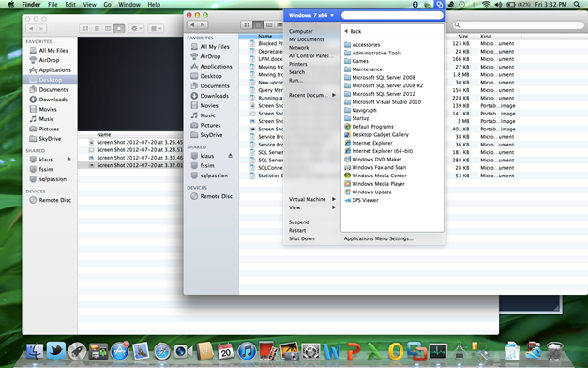Open the Microsoft SQL Server 2012 folder
Viewport: 588px width, 368px height.
point(380,94)
